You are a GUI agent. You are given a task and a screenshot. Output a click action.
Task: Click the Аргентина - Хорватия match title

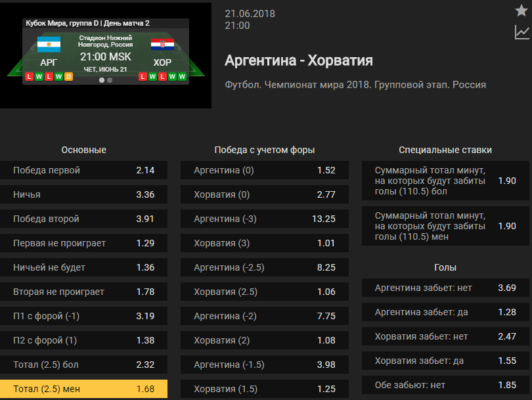click(x=299, y=60)
